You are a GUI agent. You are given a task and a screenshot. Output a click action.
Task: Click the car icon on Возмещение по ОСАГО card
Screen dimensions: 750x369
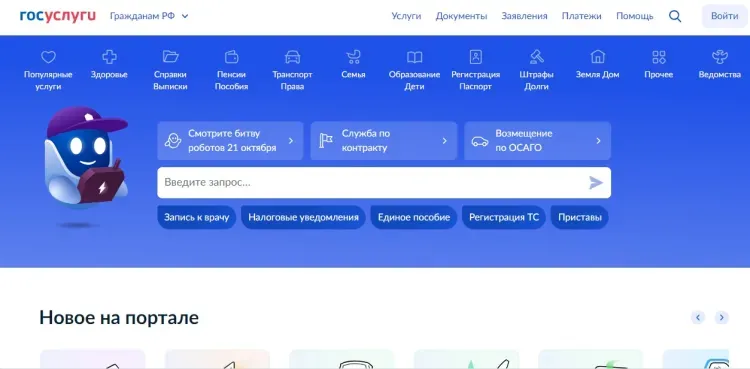480,141
